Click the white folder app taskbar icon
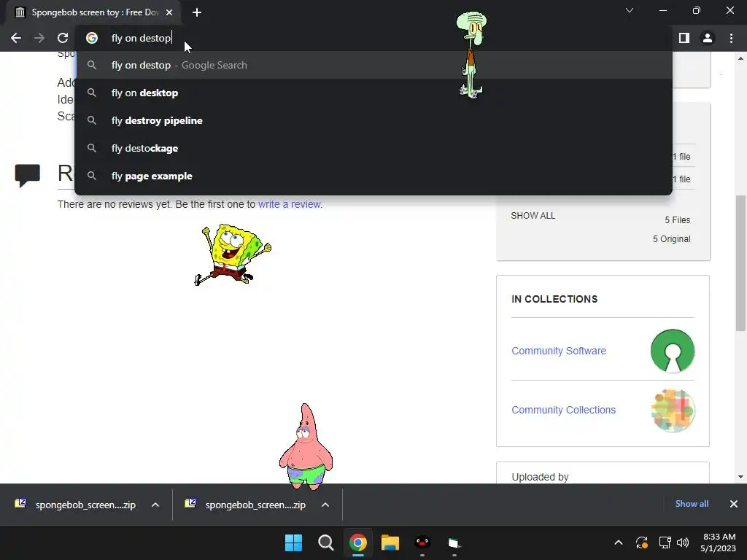 click(454, 542)
